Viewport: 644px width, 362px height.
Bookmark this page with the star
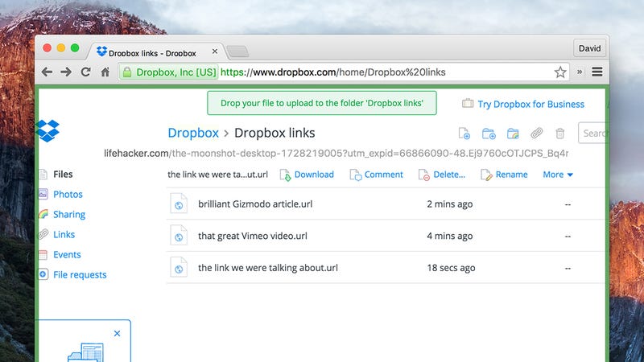pyautogui.click(x=560, y=72)
